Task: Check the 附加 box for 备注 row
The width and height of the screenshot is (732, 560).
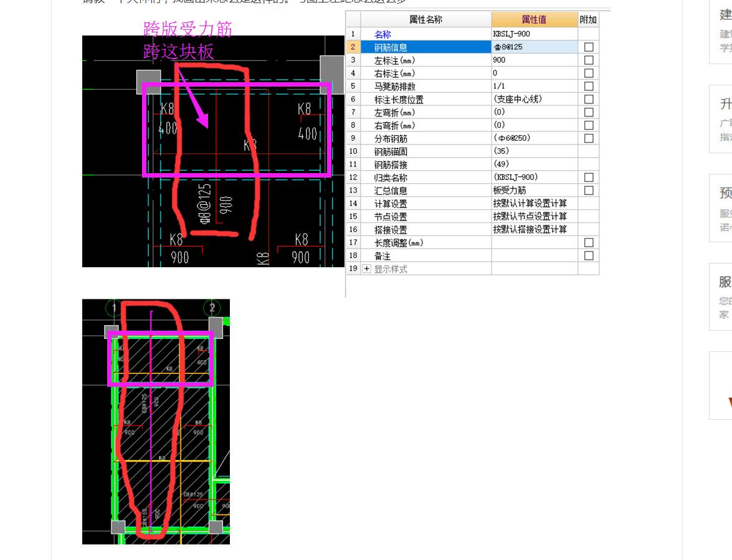Action: [589, 256]
